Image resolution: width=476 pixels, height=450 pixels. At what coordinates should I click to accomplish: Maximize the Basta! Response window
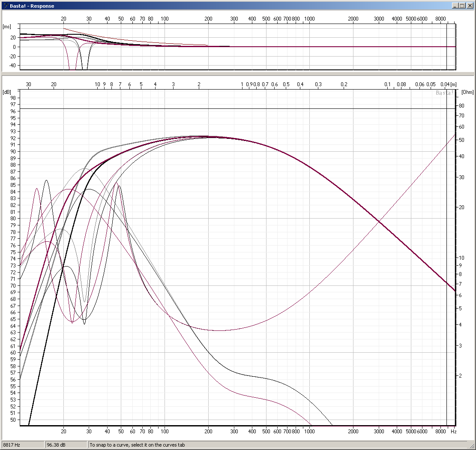[462, 6]
